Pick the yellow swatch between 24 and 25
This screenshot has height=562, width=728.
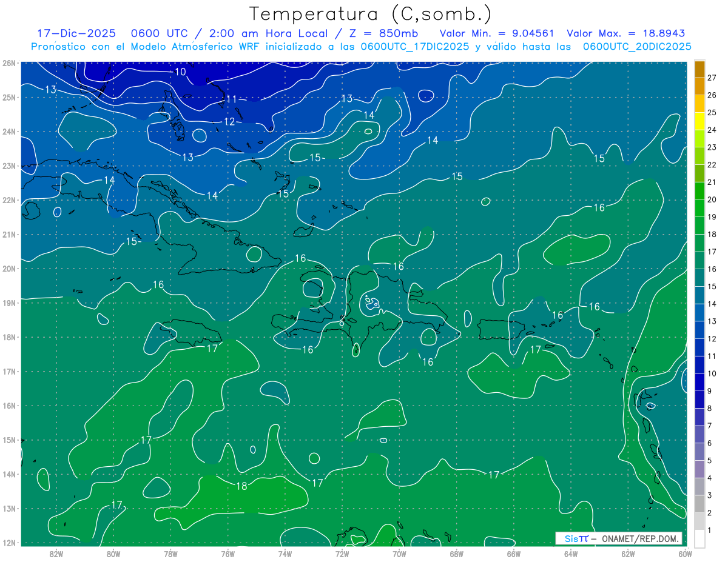[699, 121]
